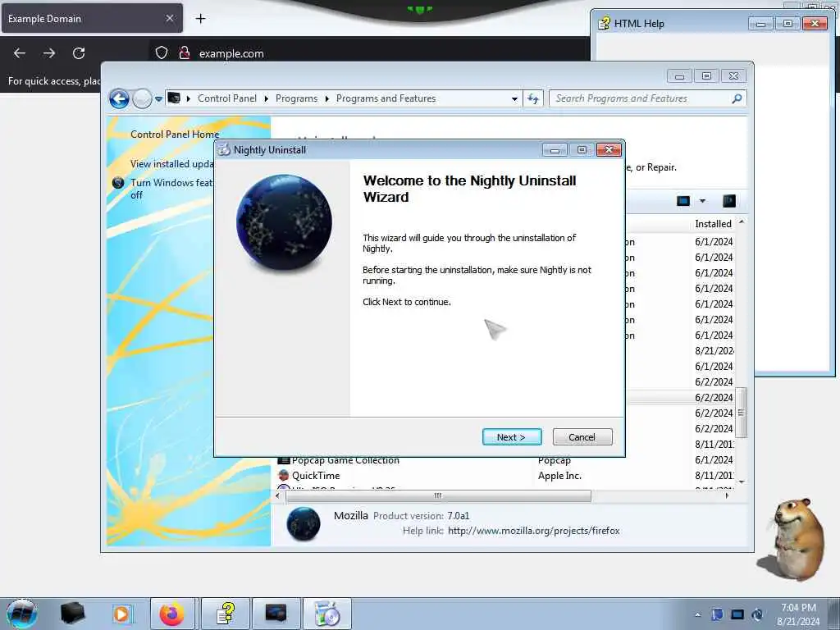Refresh the Programs and Features view
This screenshot has width=840, height=630.
coord(533,98)
